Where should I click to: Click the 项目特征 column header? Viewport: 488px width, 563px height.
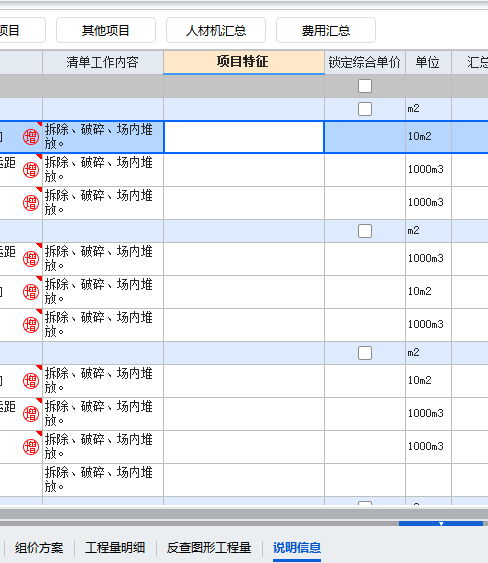point(244,62)
